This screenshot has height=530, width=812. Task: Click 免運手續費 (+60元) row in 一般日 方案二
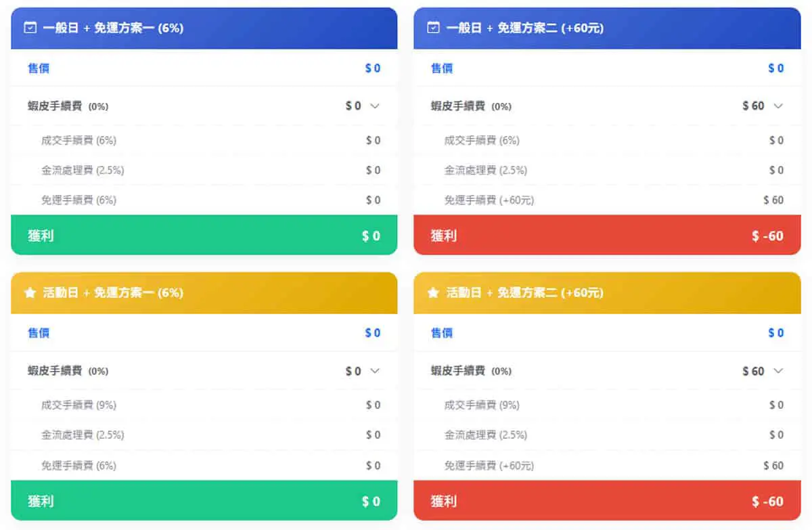click(607, 200)
